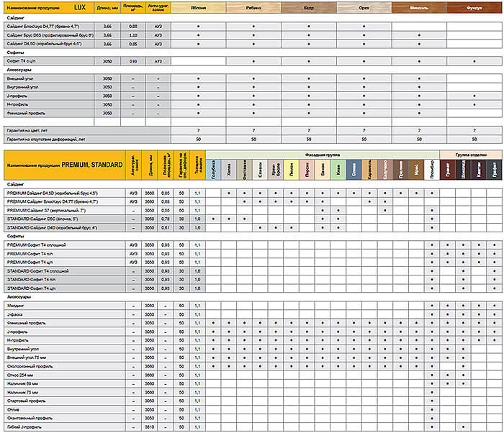Select the Лимон yellow swatch
This screenshot has height=433, width=504.
[291, 169]
